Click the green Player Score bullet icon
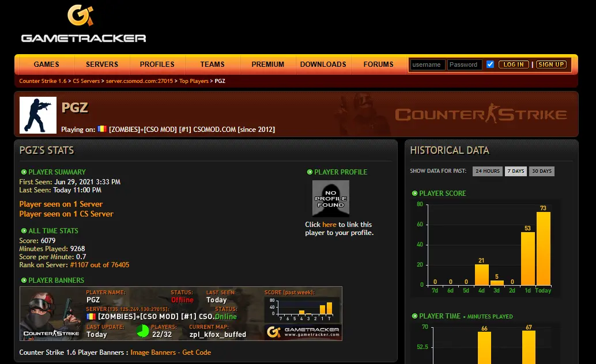 [414, 194]
